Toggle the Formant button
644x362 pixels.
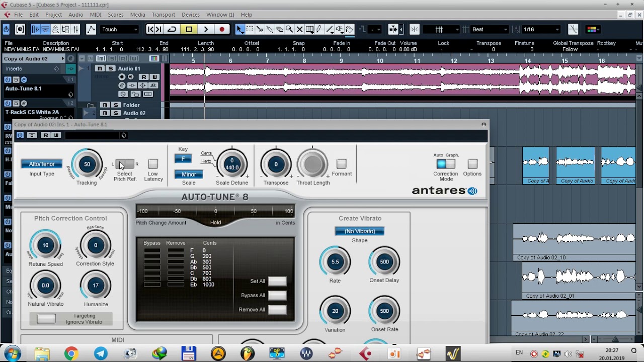point(342,164)
